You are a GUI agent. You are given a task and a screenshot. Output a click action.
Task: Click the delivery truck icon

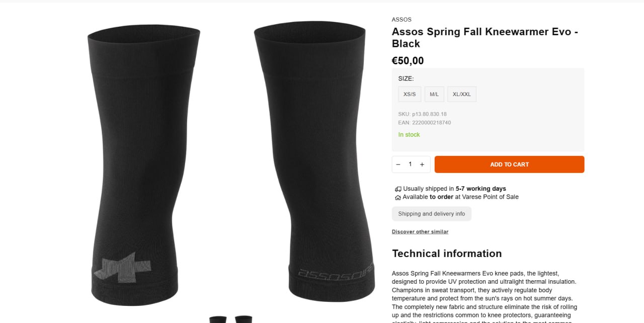(398, 189)
